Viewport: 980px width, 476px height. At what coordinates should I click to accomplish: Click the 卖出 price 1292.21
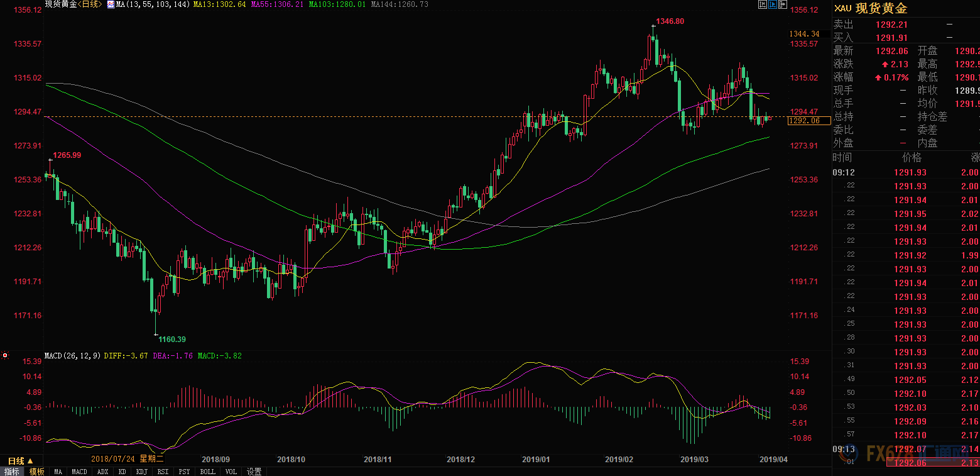pyautogui.click(x=892, y=25)
